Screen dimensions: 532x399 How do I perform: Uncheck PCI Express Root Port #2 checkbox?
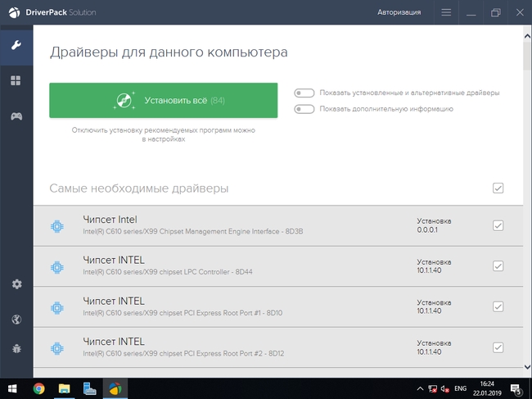tap(498, 347)
